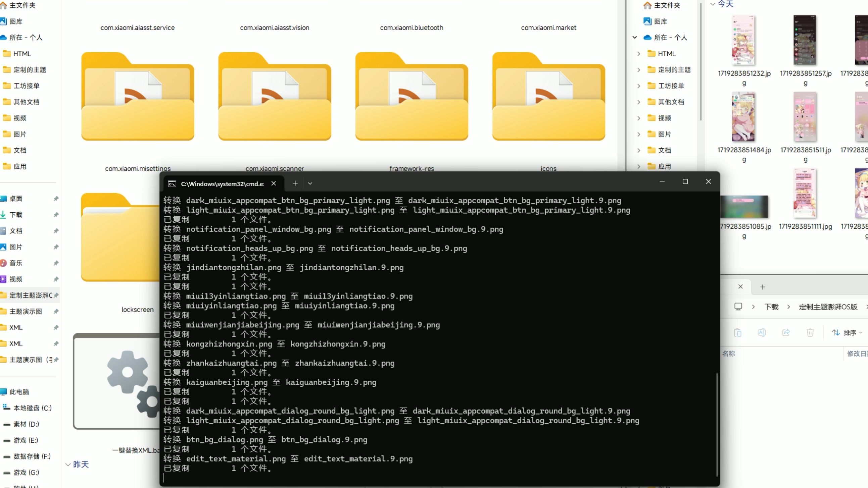Click 下载 in the breadcrumb path
Screen dimensions: 868x488
point(771,307)
